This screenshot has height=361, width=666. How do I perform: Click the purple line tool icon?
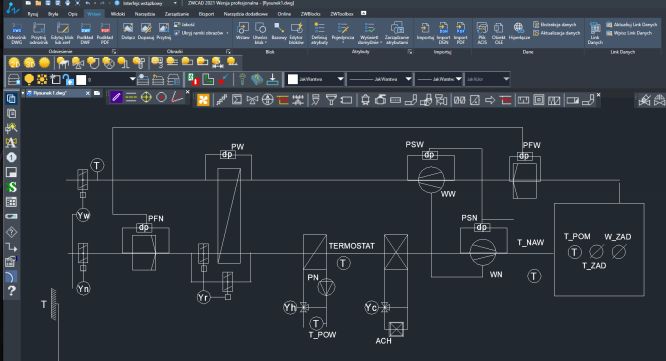click(x=116, y=98)
